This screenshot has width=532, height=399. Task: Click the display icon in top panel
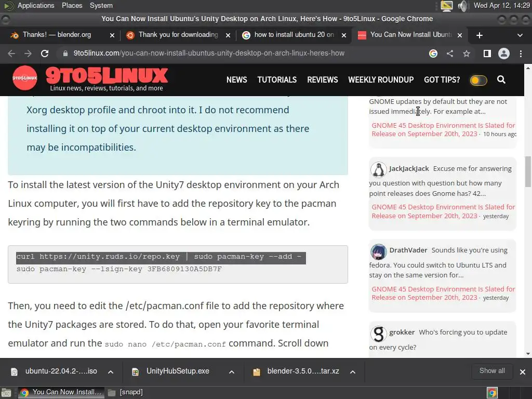446,6
